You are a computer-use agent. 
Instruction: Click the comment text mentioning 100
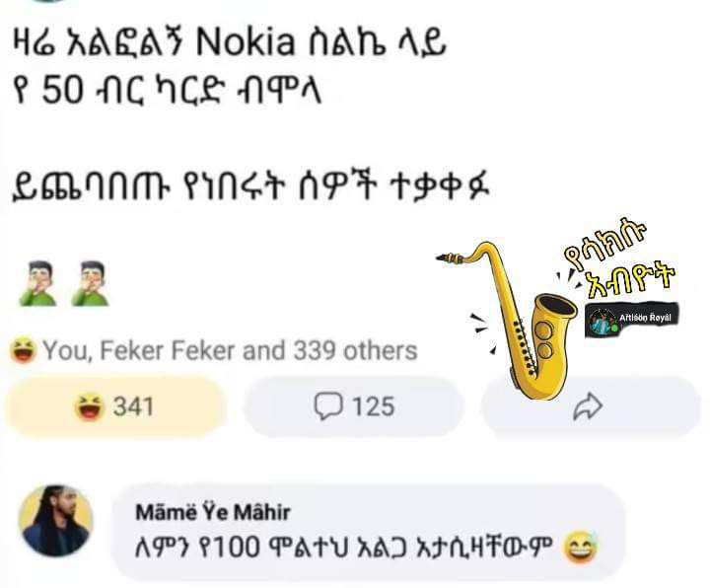point(344,548)
